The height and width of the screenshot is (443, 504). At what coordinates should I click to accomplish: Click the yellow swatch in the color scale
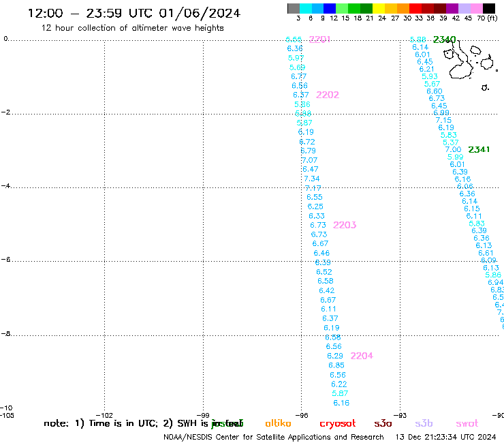(378, 8)
